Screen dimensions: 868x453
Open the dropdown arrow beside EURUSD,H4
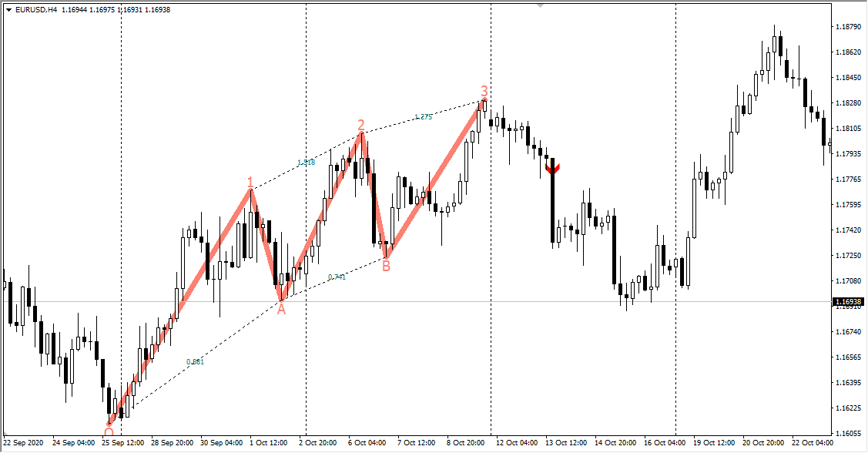[x=8, y=10]
